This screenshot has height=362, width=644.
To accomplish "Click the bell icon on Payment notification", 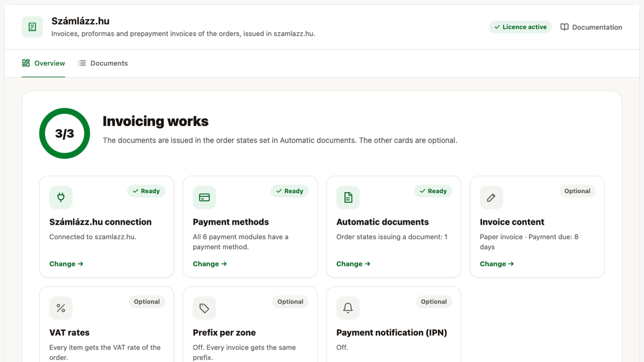I will point(348,308).
